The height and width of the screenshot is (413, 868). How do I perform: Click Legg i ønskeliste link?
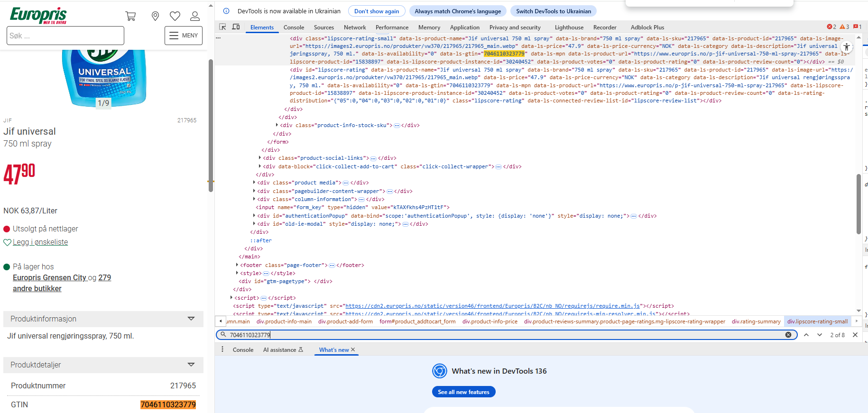pos(40,242)
